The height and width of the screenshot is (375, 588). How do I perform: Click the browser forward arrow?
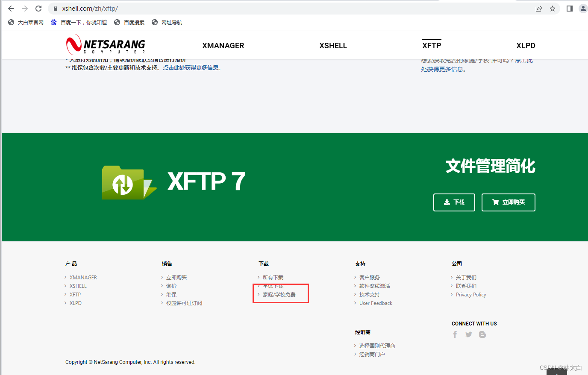pos(25,9)
